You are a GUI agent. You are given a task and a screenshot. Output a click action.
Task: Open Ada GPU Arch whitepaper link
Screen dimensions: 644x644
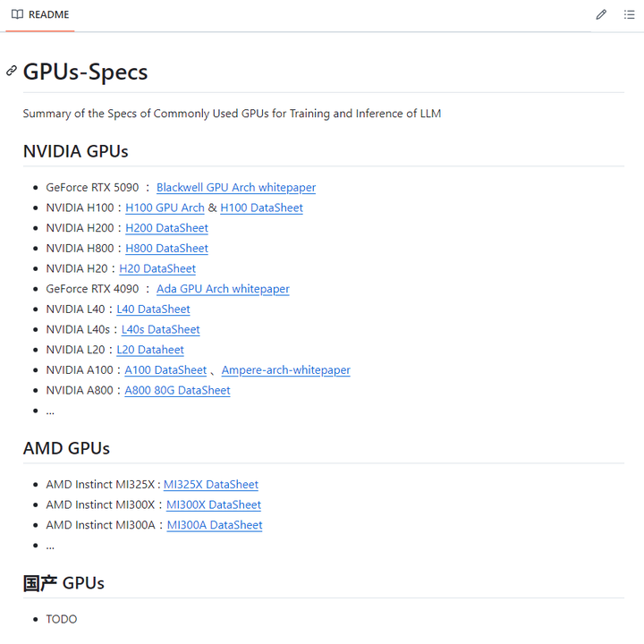click(x=223, y=289)
